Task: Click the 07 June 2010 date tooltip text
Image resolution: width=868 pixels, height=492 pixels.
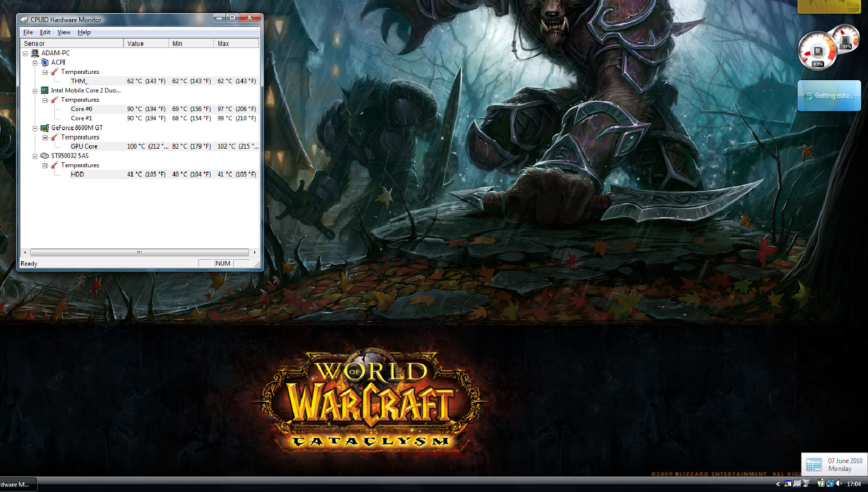Action: [845, 461]
